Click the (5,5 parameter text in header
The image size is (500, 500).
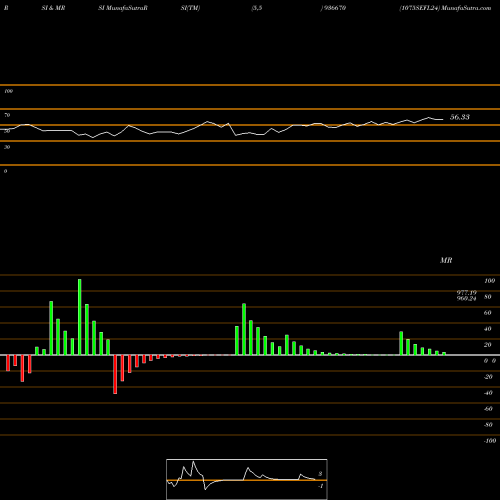point(257,8)
